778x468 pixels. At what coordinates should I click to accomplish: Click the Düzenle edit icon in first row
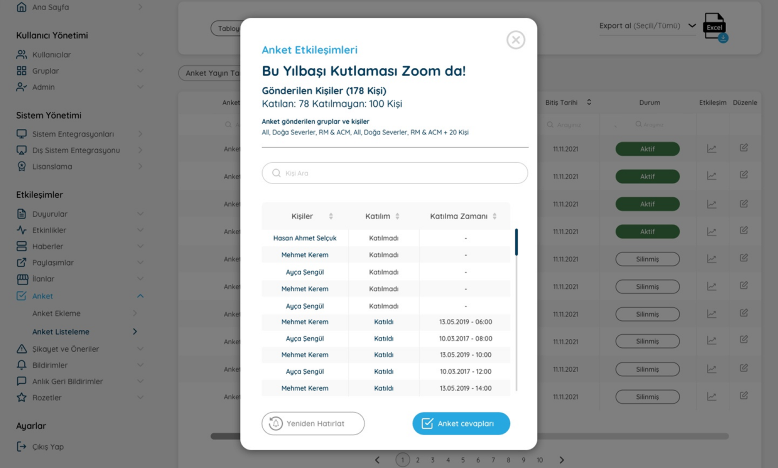coord(744,147)
